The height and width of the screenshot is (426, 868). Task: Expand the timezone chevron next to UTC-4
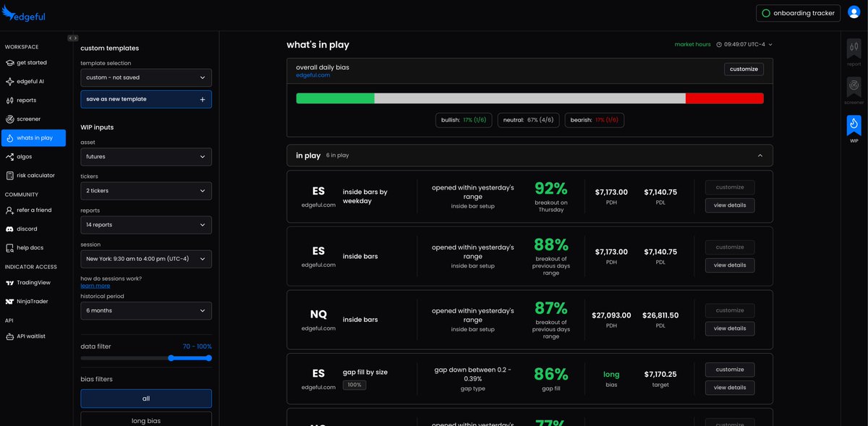(x=770, y=45)
